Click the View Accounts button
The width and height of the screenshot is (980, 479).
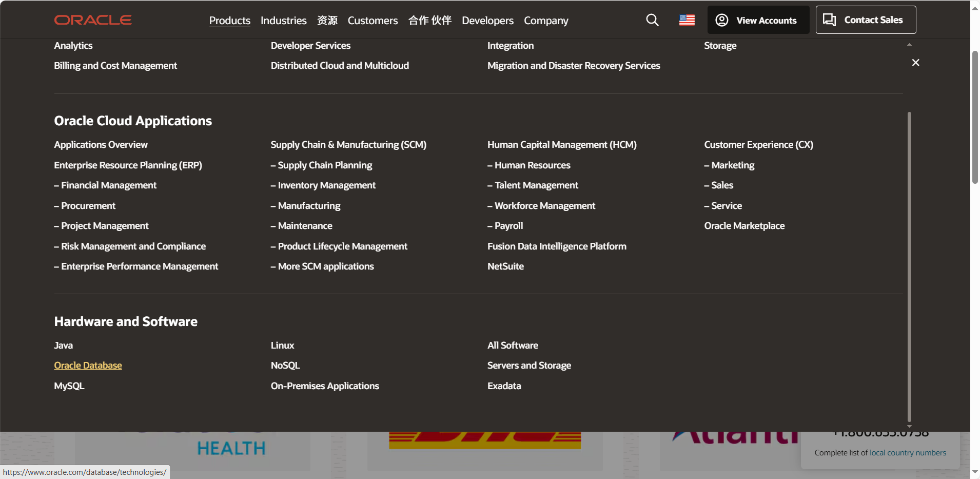tap(758, 20)
